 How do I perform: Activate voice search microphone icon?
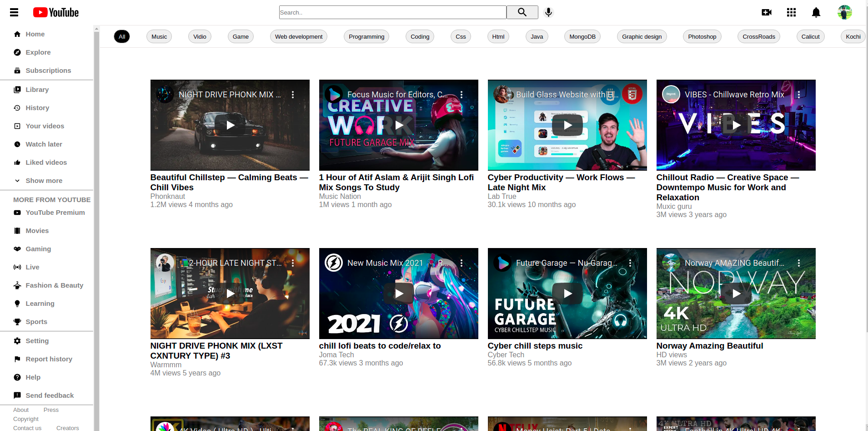(x=548, y=12)
